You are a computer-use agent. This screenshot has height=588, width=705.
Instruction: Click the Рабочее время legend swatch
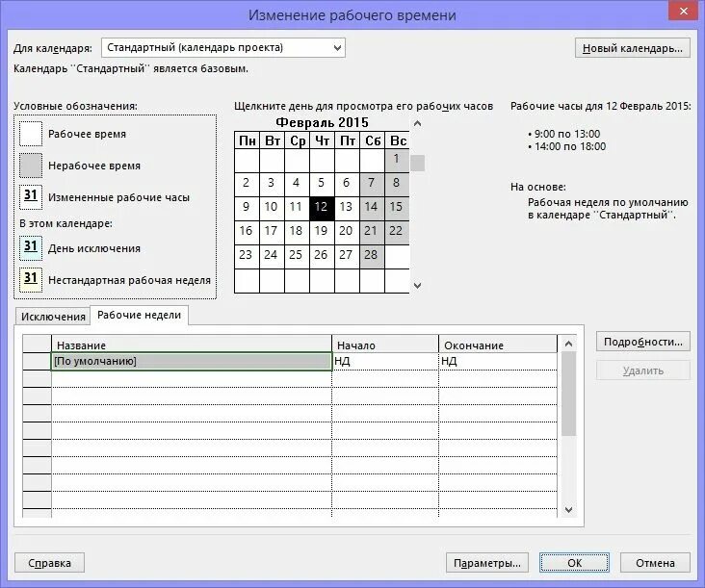[x=31, y=134]
